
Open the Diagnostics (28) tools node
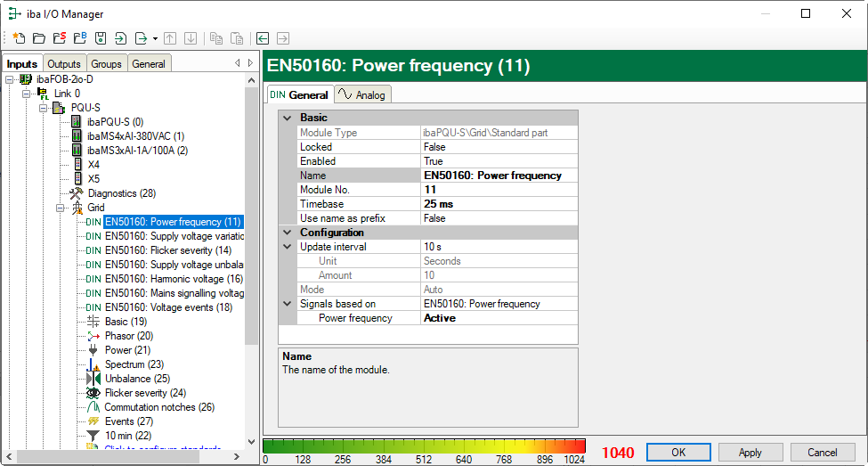pyautogui.click(x=121, y=193)
